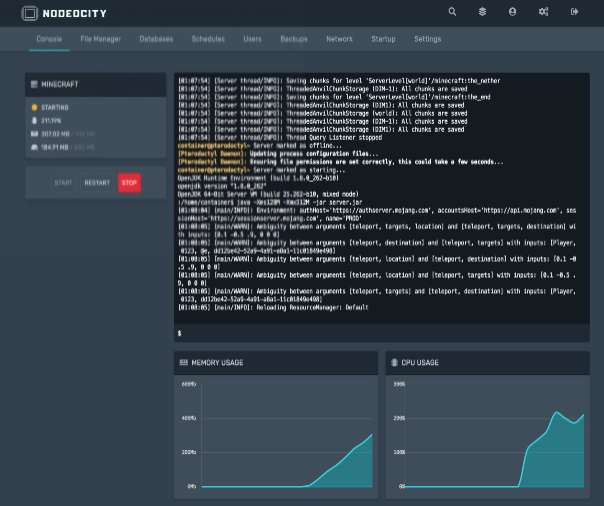Focus the console command input field
604x506 pixels.
tap(382, 333)
